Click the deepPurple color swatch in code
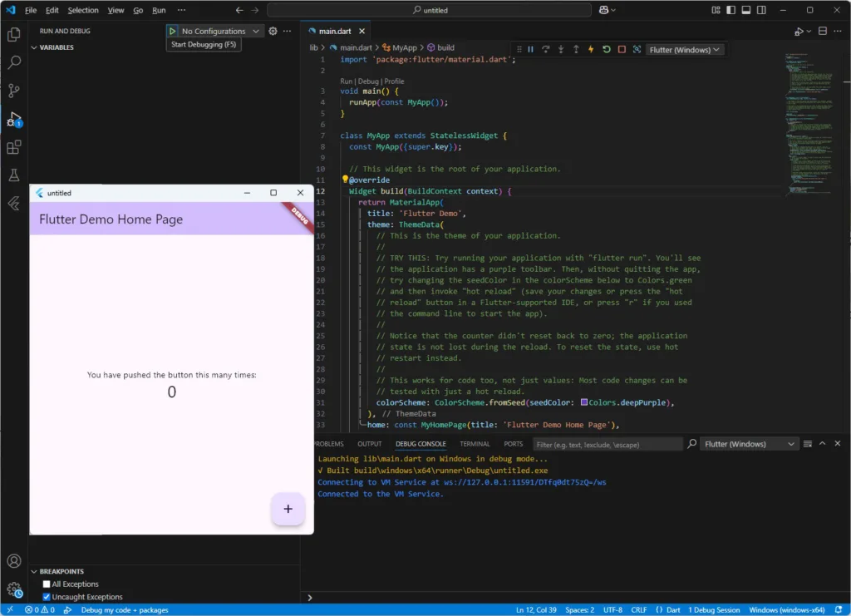This screenshot has width=851, height=616. click(584, 402)
